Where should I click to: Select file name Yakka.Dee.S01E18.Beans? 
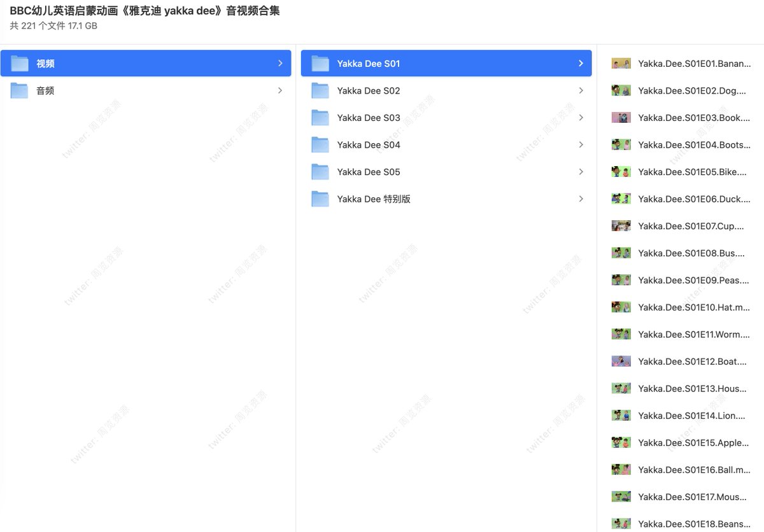(694, 524)
